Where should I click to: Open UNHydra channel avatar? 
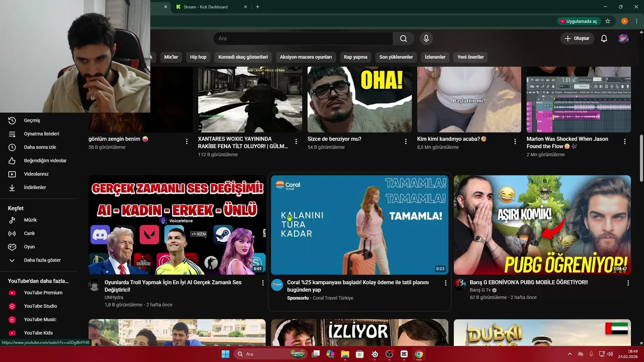(x=95, y=286)
